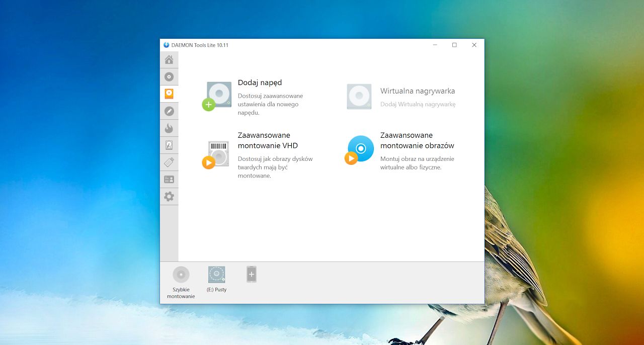
Task: Click the (E:) Pusty label
Action: [217, 290]
